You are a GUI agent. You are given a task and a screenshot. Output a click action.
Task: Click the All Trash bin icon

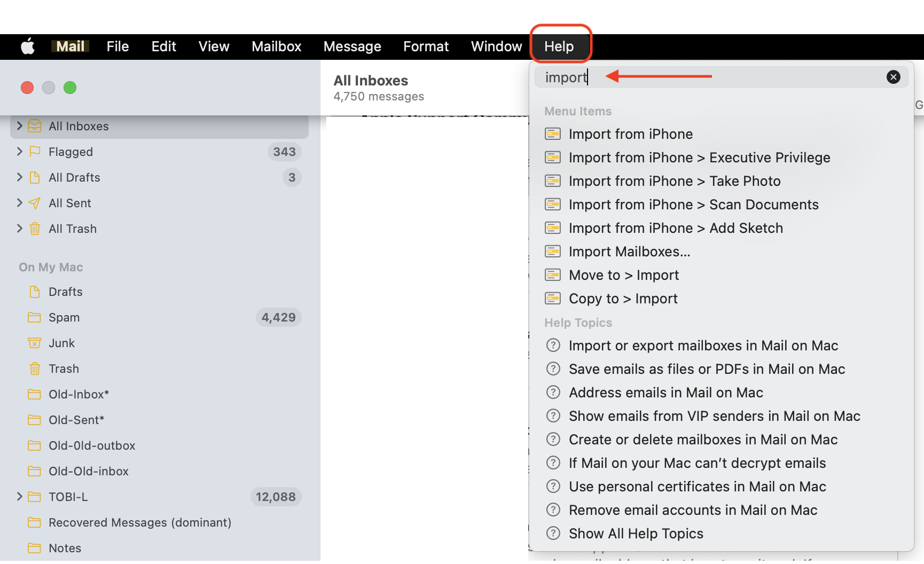tap(35, 229)
